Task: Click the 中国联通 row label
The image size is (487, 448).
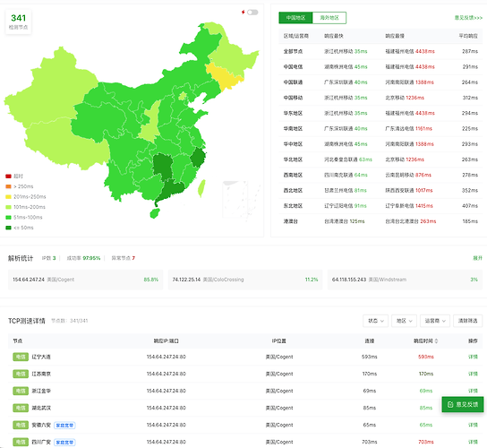Action: 293,82
